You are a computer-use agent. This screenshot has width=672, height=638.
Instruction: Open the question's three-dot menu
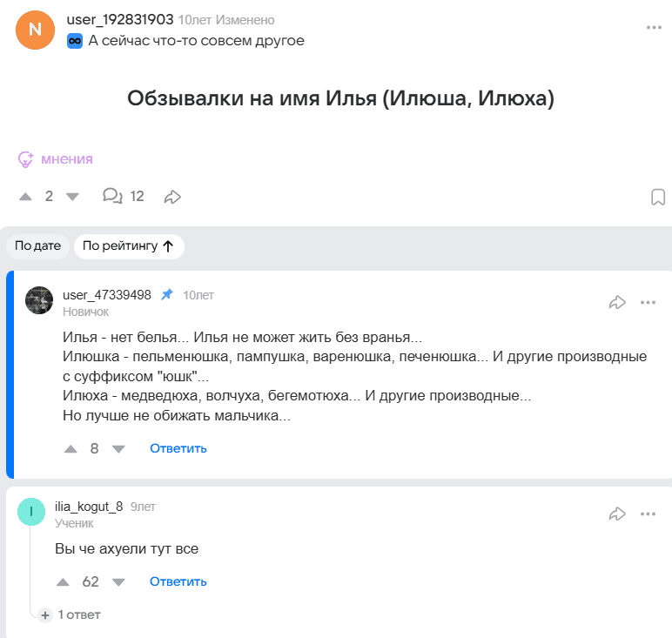654,27
